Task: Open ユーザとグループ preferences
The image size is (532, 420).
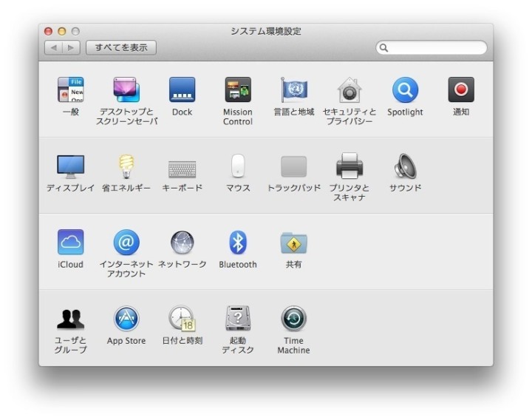Action: coord(71,319)
